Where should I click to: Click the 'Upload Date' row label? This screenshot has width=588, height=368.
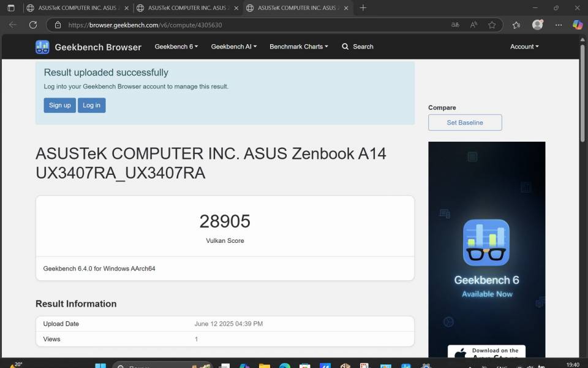pos(61,324)
